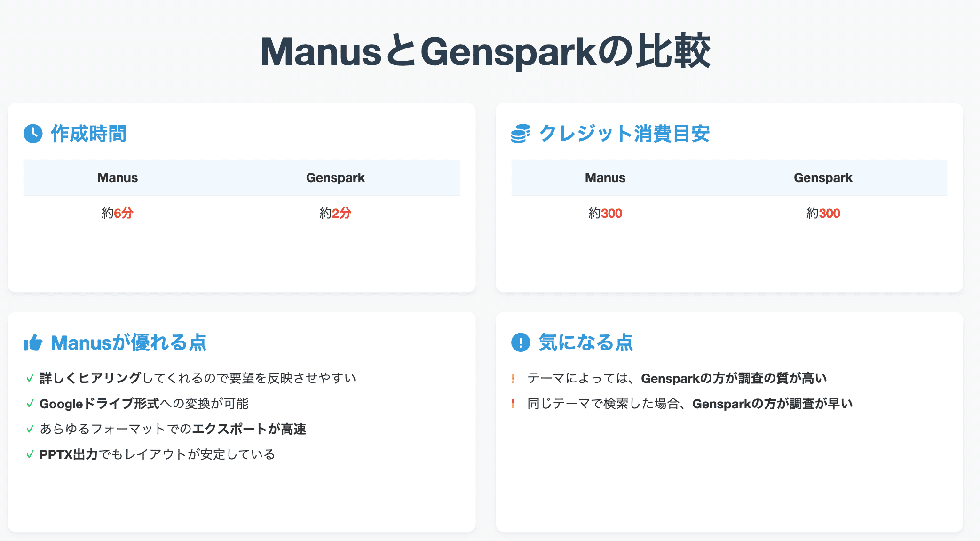Click Genspark's 約300 credit value
This screenshot has width=980, height=541.
823,213
